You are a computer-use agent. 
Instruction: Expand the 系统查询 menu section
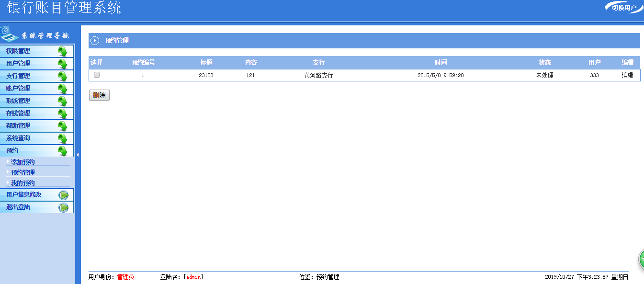click(37, 138)
